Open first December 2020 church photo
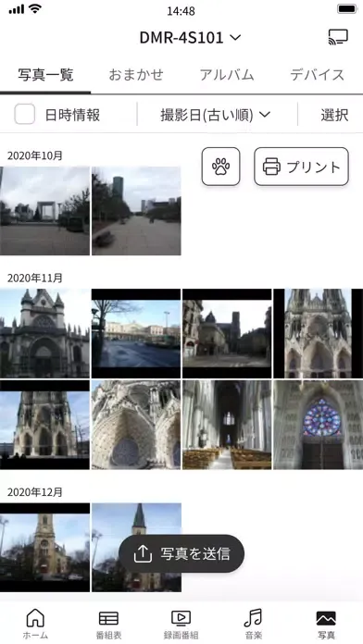This screenshot has width=363, height=644. click(x=44, y=547)
